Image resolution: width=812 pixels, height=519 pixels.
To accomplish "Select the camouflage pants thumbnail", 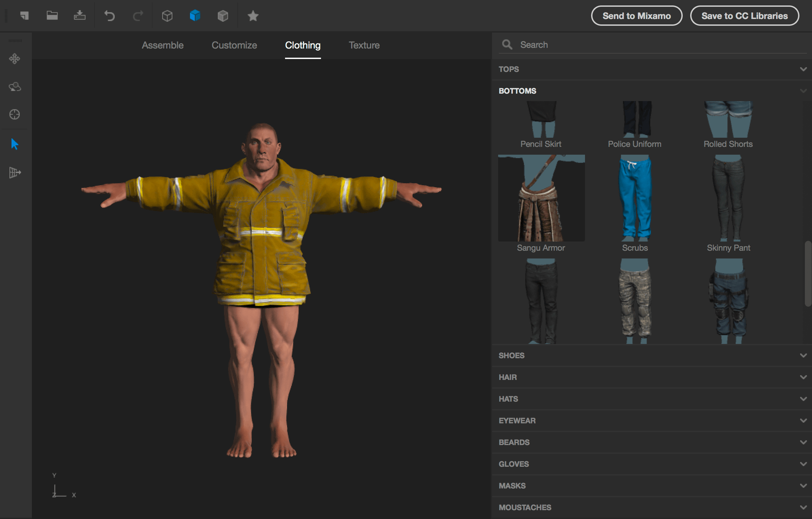I will pyautogui.click(x=635, y=301).
